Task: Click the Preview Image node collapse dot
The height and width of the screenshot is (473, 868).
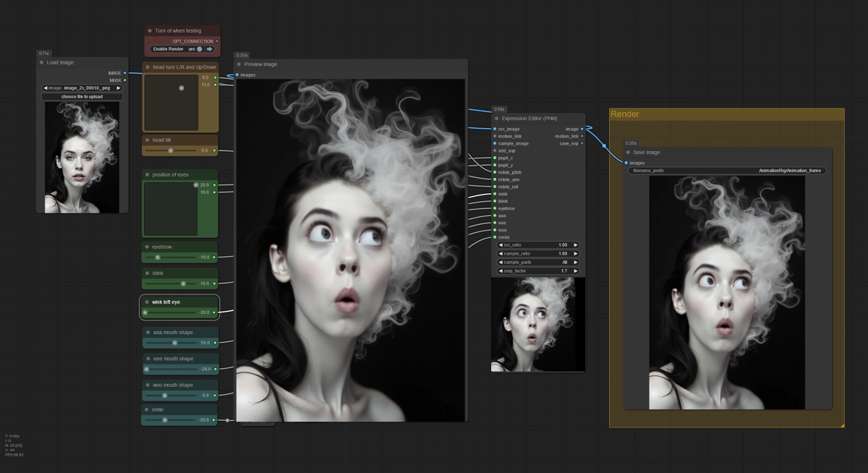Action: 239,64
